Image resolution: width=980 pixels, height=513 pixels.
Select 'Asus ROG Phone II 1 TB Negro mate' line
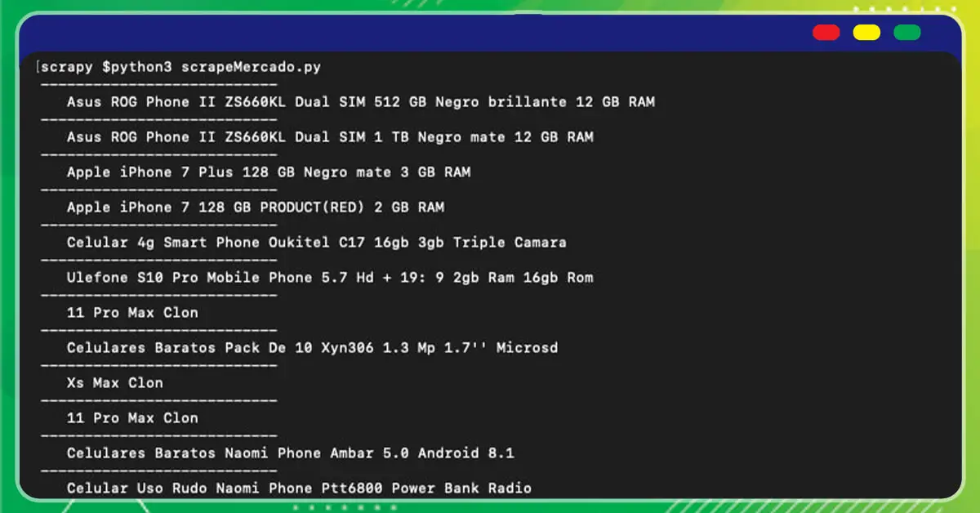tap(330, 137)
